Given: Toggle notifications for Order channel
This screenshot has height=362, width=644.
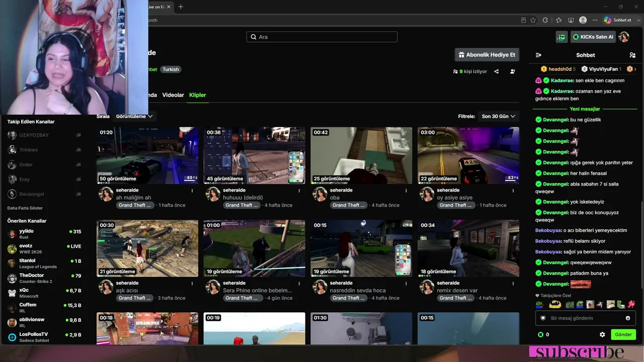Looking at the screenshot, I should (x=78, y=164).
